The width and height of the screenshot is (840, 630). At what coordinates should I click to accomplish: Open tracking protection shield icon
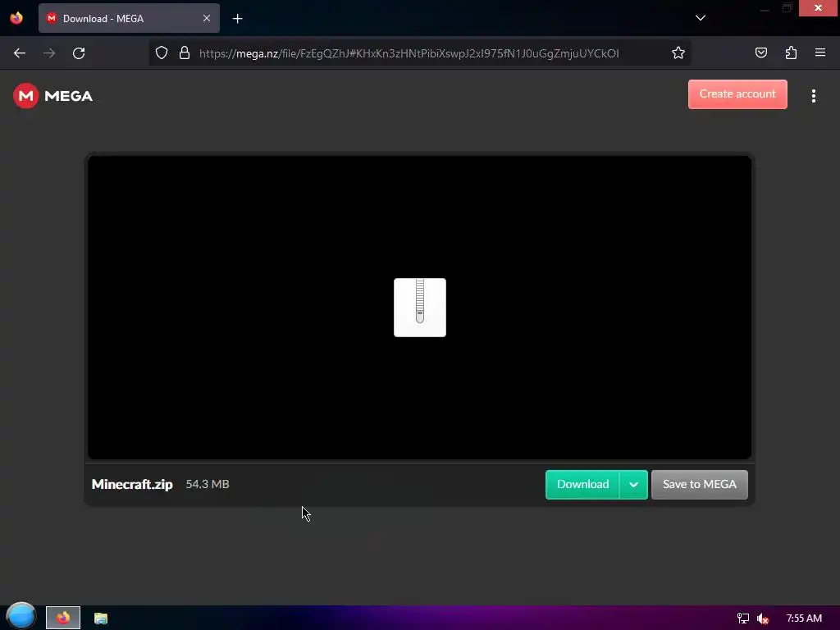(x=162, y=52)
